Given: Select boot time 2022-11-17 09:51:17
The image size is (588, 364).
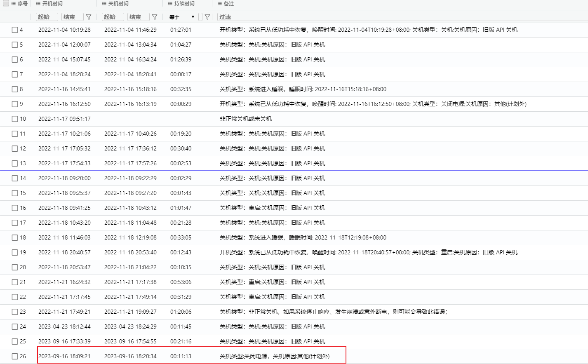Looking at the screenshot, I should click(x=64, y=119).
